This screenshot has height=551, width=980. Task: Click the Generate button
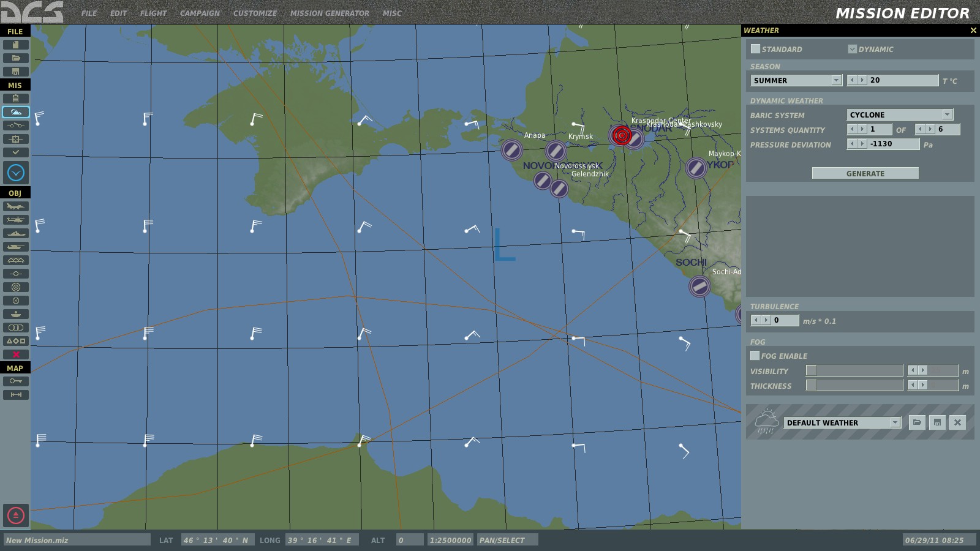[865, 173]
